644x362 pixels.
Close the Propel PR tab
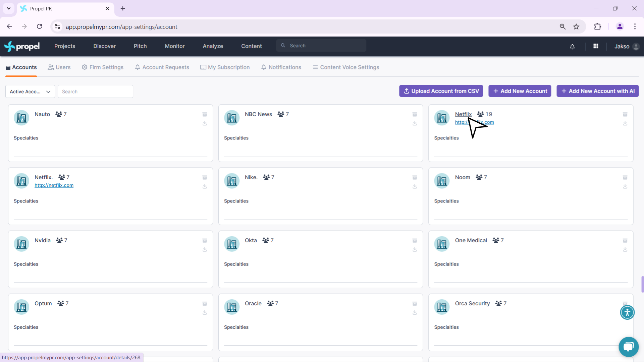click(x=107, y=8)
